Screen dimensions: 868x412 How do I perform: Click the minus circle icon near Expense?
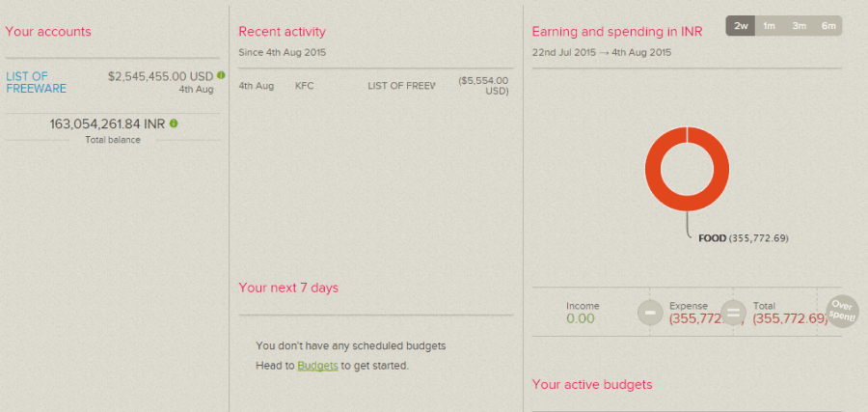[650, 312]
